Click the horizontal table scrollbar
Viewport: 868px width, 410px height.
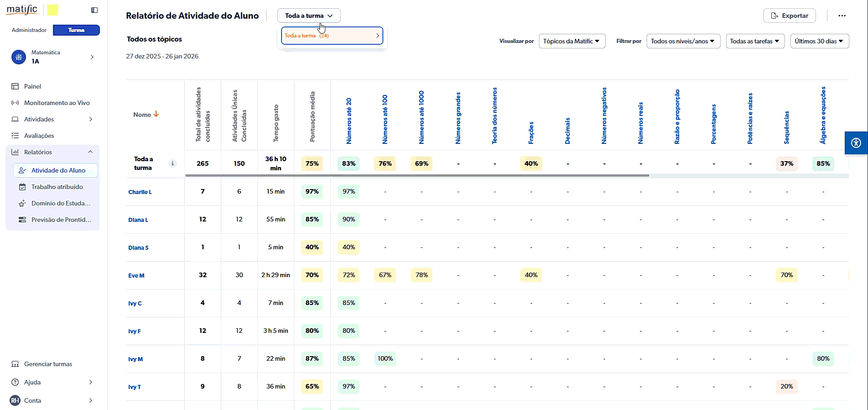coord(417,175)
